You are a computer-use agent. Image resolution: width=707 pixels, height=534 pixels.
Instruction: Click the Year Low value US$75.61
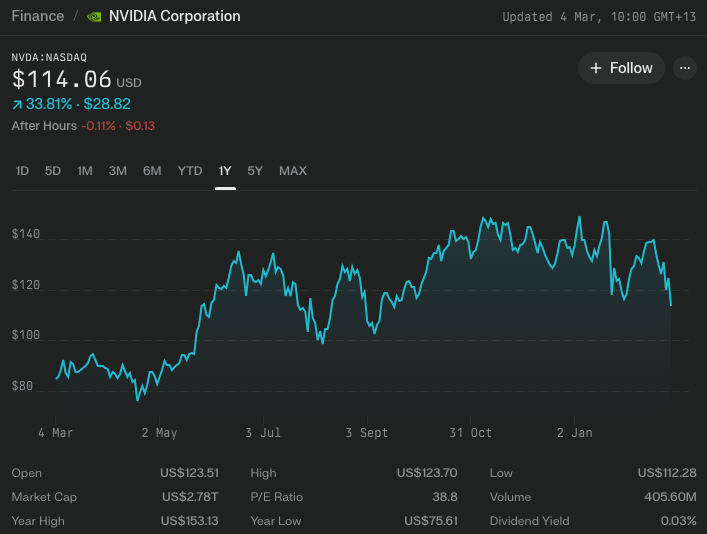tap(431, 521)
